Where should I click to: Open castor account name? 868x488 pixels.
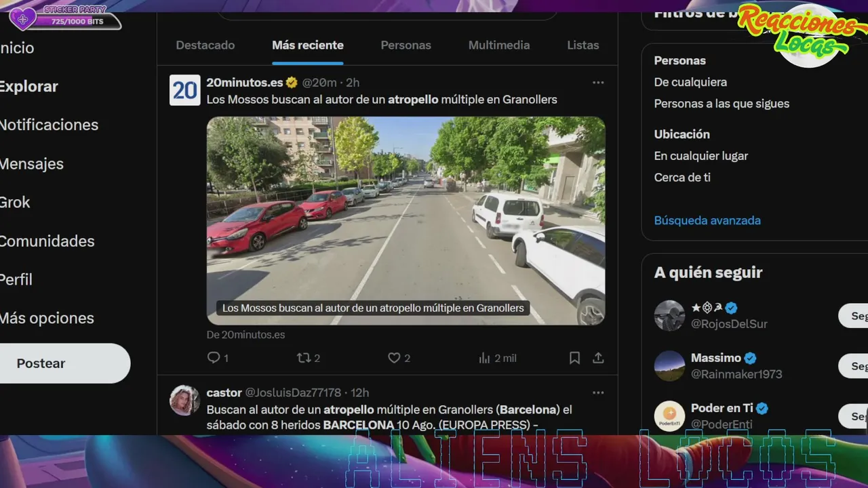click(224, 392)
